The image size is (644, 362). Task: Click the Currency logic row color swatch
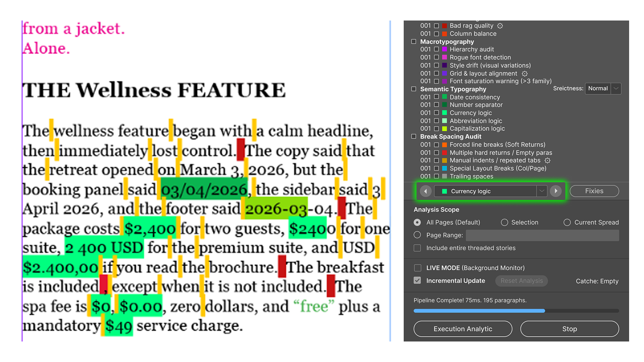click(x=444, y=113)
